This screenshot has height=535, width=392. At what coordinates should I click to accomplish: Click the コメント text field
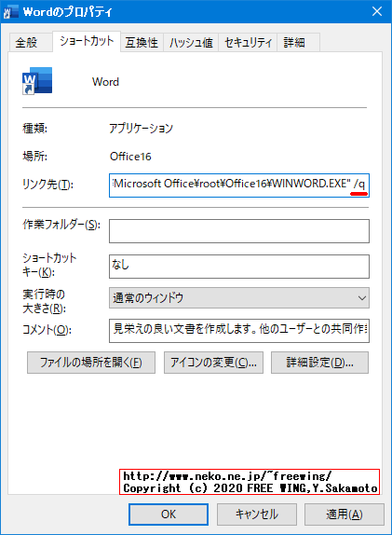pos(239,331)
